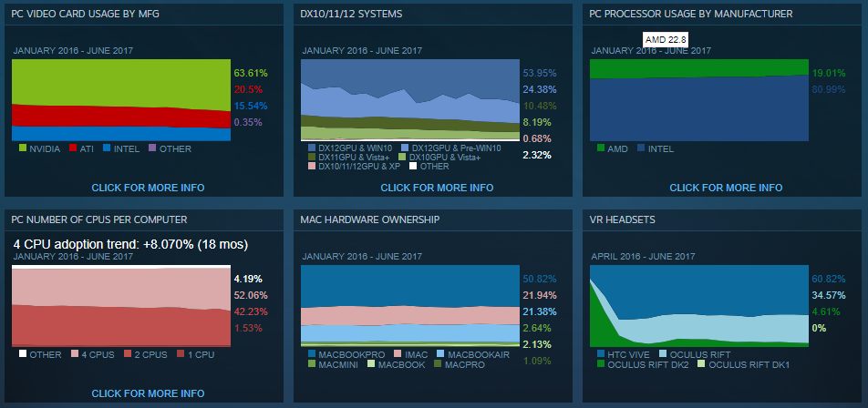The width and height of the screenshot is (868, 408).
Task: Click the 63.61% NVIDIA percentage label
Action: [x=250, y=73]
